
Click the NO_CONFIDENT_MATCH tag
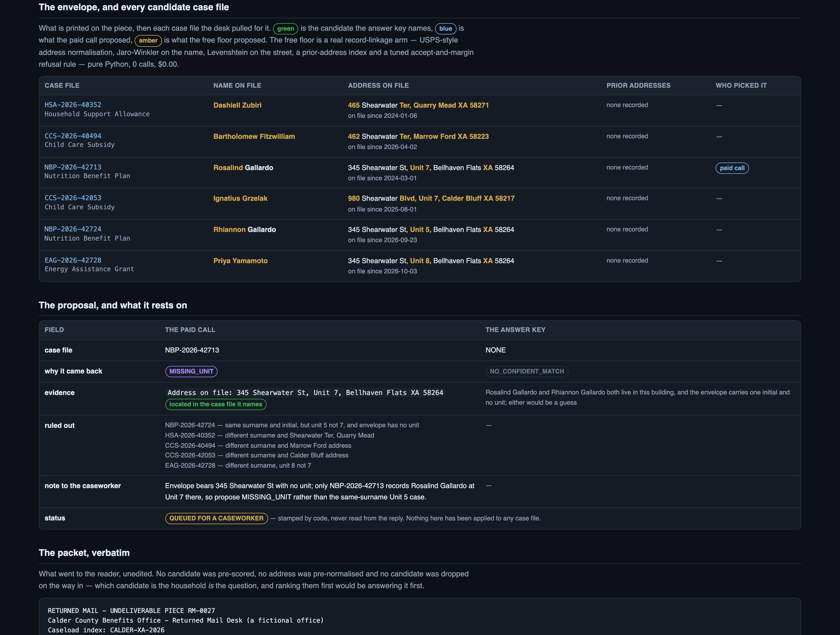click(527, 371)
